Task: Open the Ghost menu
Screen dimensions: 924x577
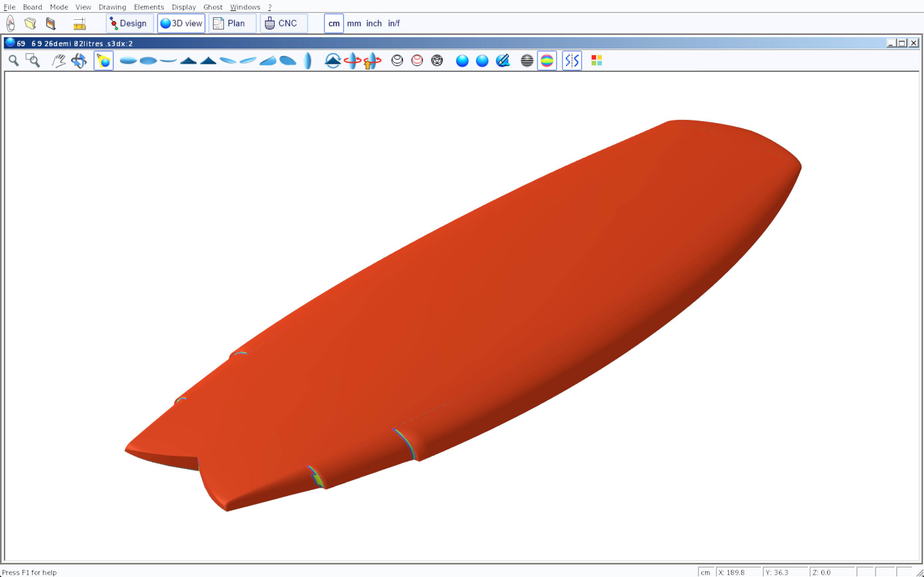Action: click(x=213, y=7)
